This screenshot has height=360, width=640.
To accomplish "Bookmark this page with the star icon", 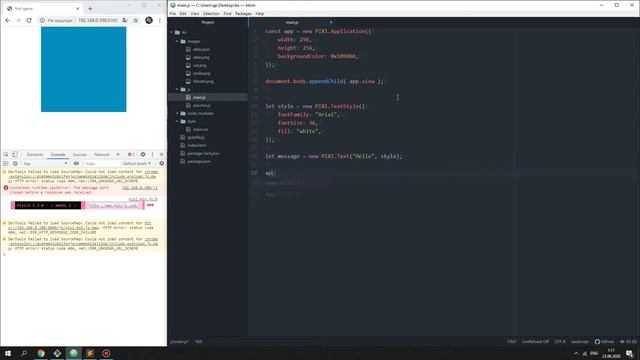I will tap(136, 20).
